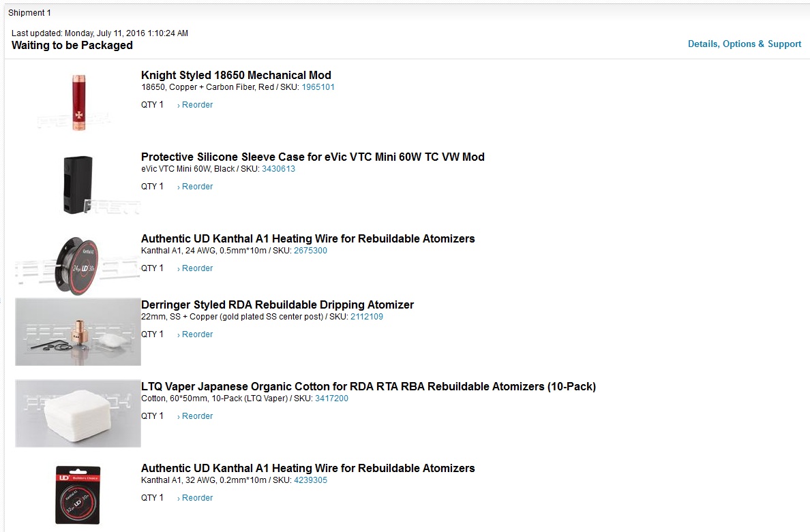View the organic cotton pads thumbnail
Image resolution: width=810 pixels, height=532 pixels.
78,413
